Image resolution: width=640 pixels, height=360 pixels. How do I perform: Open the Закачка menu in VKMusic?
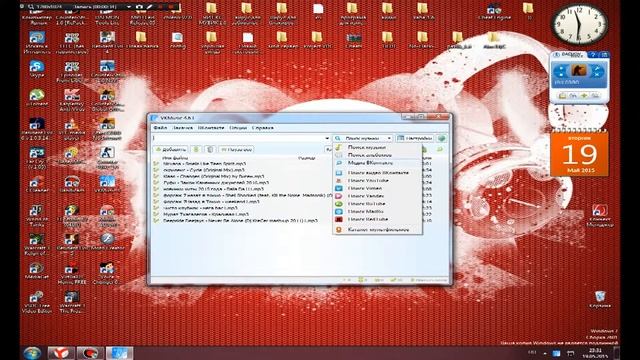tap(182, 128)
